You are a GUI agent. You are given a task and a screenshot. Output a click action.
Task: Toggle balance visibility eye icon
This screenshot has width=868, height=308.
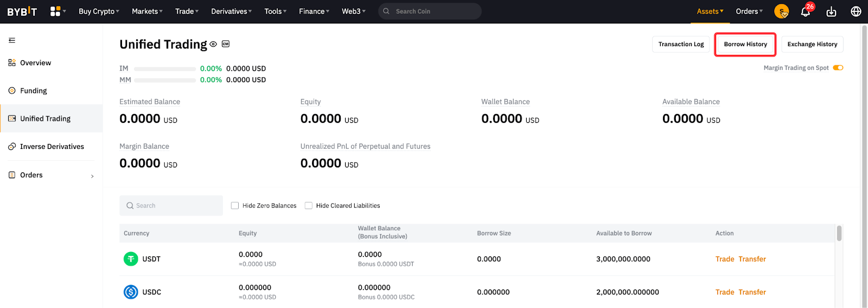(x=213, y=45)
